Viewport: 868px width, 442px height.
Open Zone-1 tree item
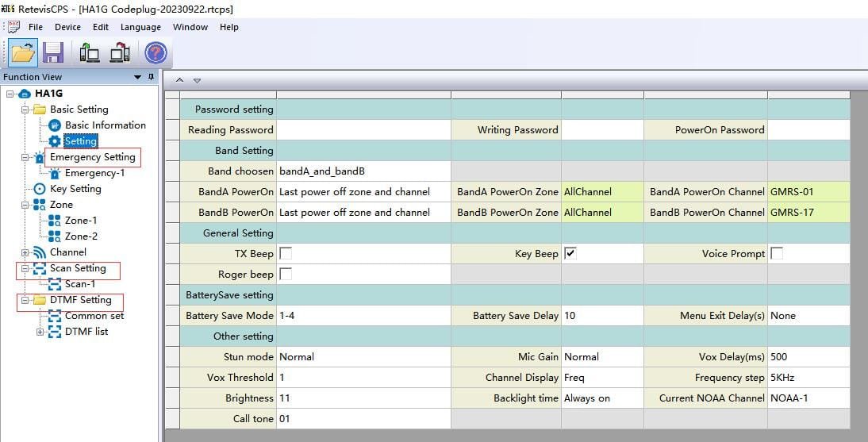click(81, 221)
